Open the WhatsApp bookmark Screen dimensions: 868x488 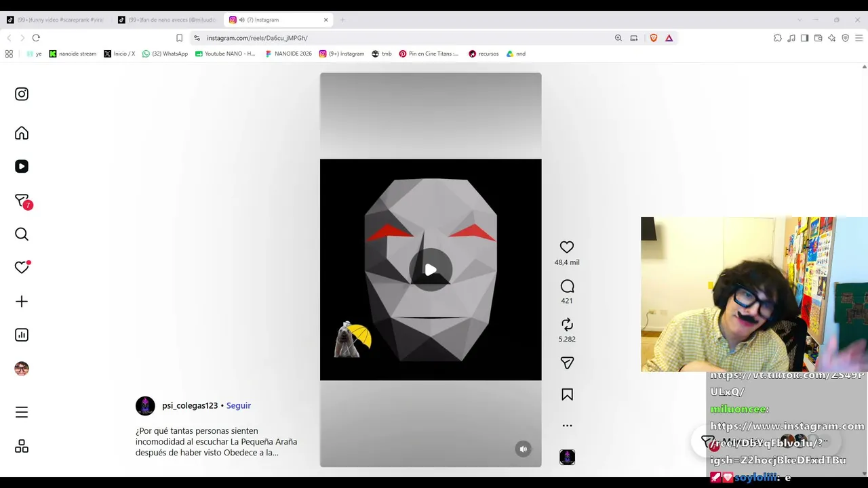click(x=165, y=54)
